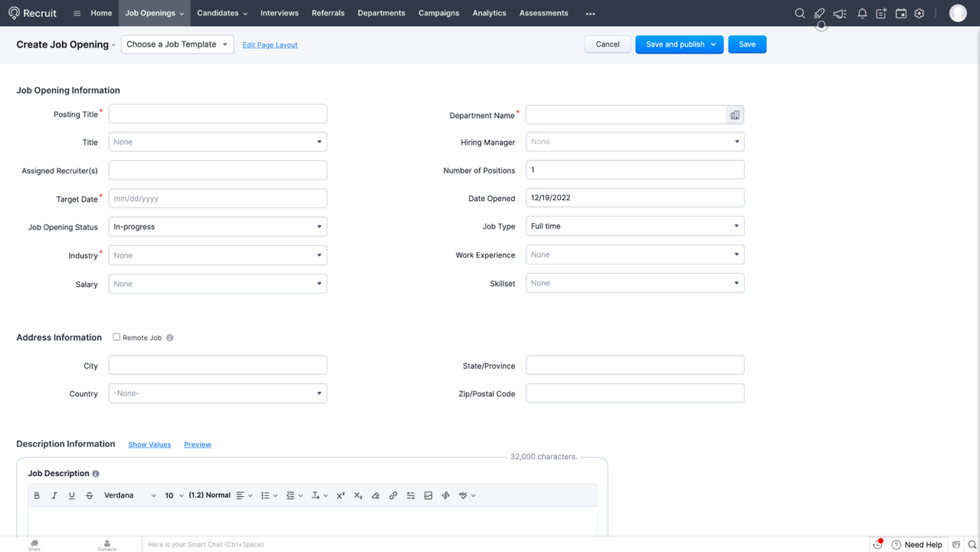The height and width of the screenshot is (552, 980).
Task: Insert image in the description editor
Action: point(428,496)
